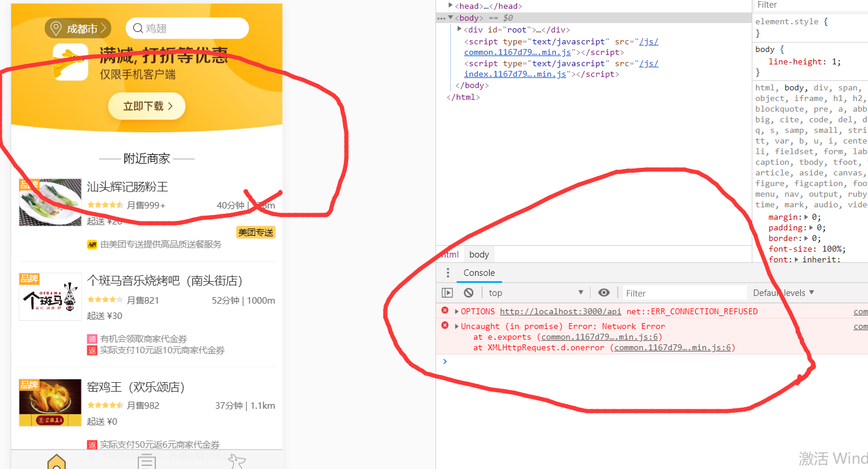This screenshot has height=469, width=868.
Task: Open the top JavaScript context dropdown
Action: pyautogui.click(x=536, y=293)
